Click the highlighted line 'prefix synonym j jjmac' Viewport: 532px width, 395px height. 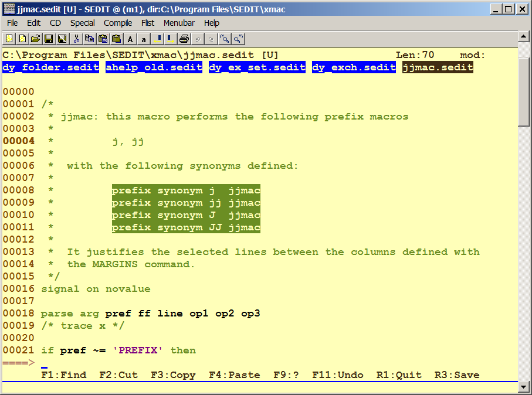point(186,190)
